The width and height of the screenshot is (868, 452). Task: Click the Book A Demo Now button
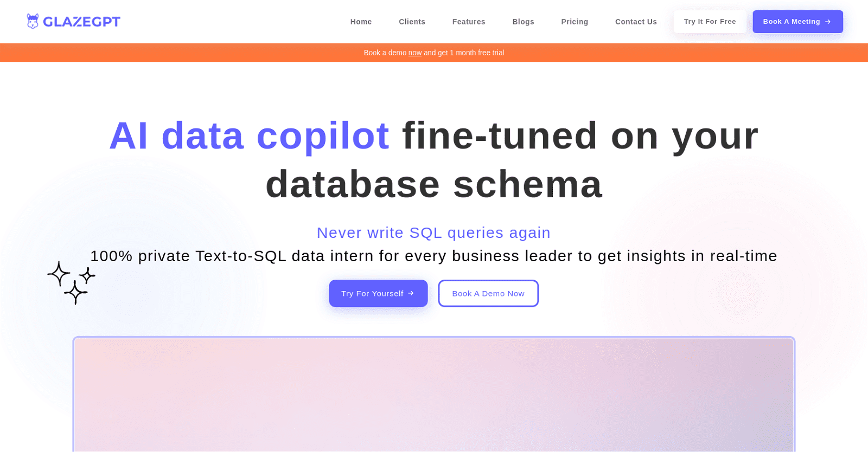pyautogui.click(x=488, y=293)
